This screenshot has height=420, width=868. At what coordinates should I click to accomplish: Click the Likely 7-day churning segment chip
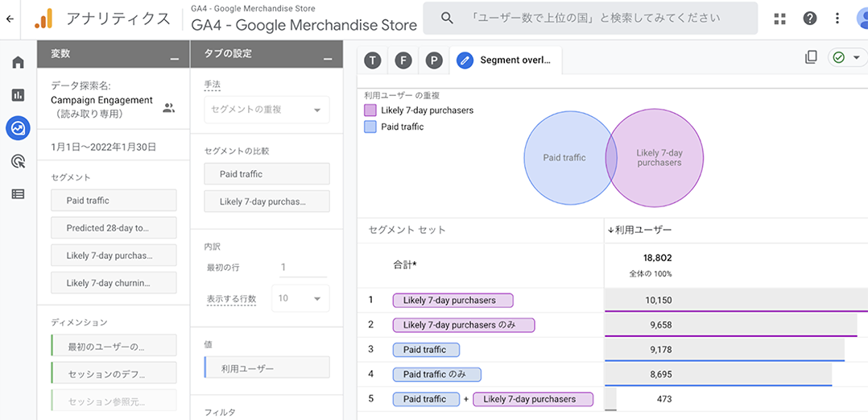click(x=114, y=283)
